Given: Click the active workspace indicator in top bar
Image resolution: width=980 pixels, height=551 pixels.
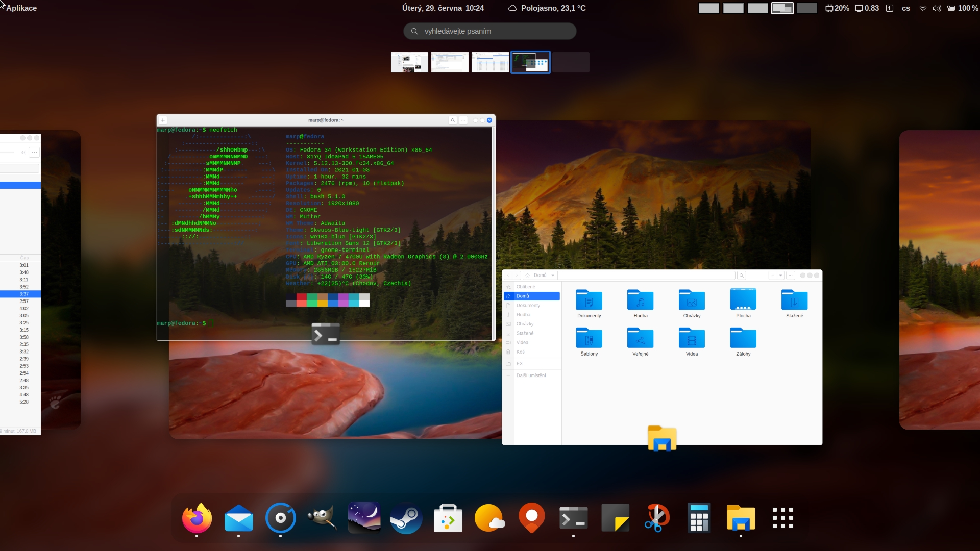Looking at the screenshot, I should (782, 8).
